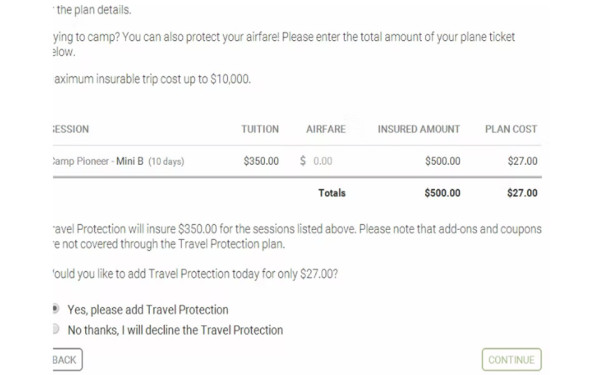Click the Session column header
600x375 pixels.
point(71,129)
